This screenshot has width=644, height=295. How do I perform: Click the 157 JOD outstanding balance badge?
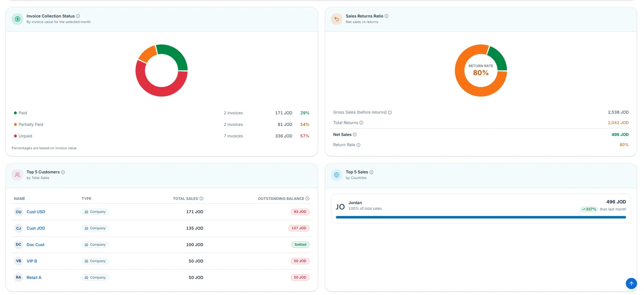(299, 228)
